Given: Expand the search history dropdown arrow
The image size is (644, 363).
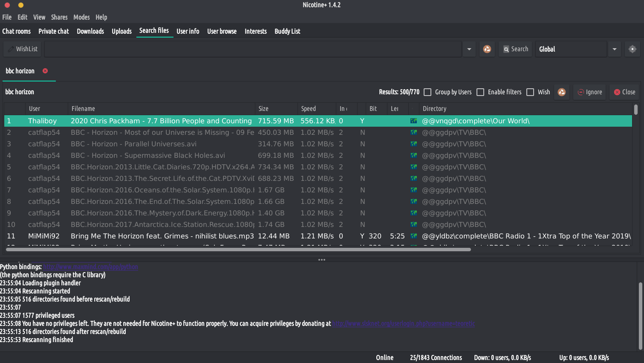Looking at the screenshot, I should [469, 49].
